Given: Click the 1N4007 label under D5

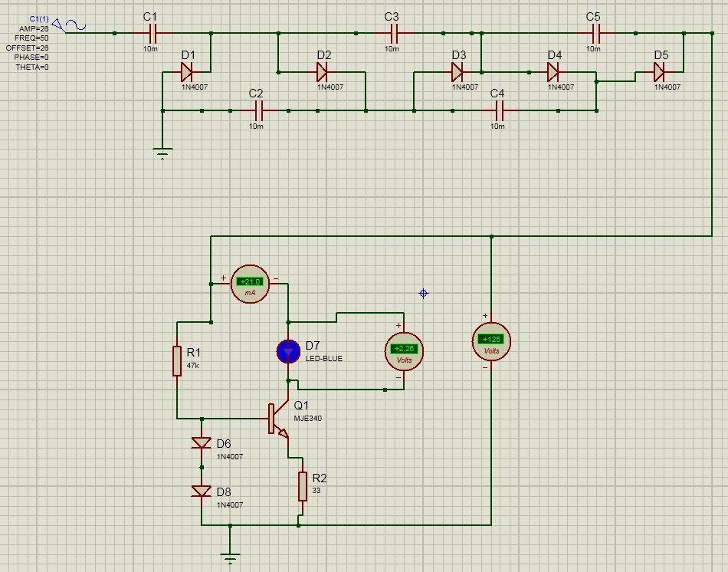Looking at the screenshot, I should (x=667, y=87).
